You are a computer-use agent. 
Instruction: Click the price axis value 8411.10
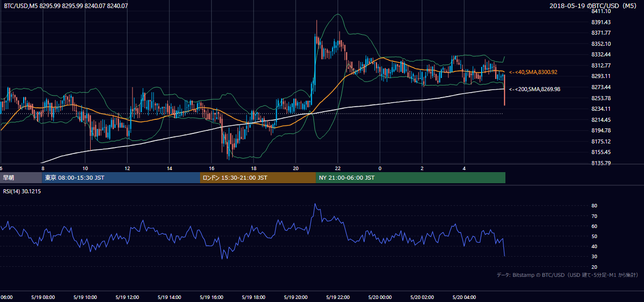pos(601,11)
